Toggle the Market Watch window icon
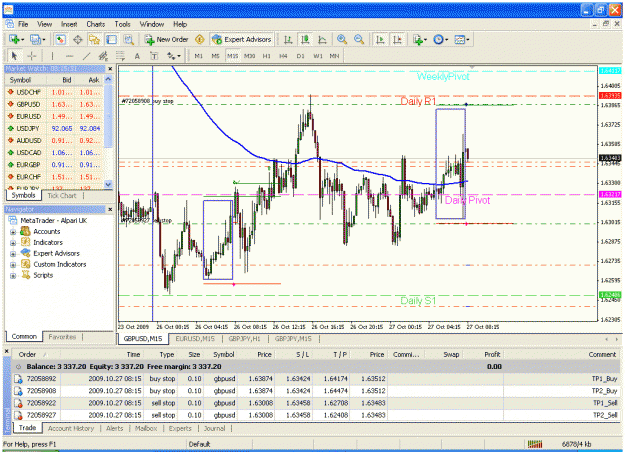This screenshot has height=452, width=625. pos(61,39)
